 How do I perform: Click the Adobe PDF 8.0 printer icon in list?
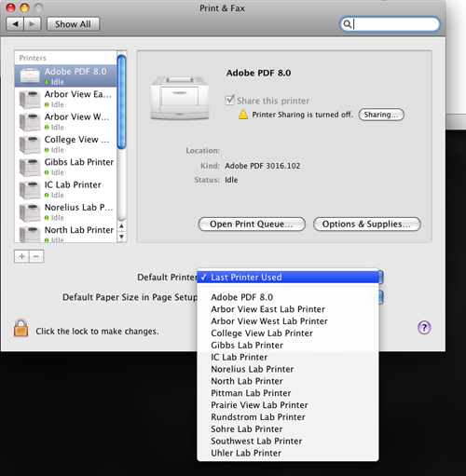[30, 75]
